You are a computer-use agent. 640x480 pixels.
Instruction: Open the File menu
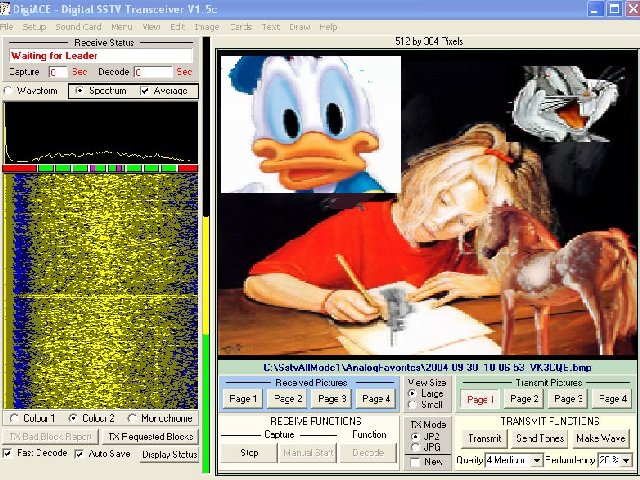[6, 27]
